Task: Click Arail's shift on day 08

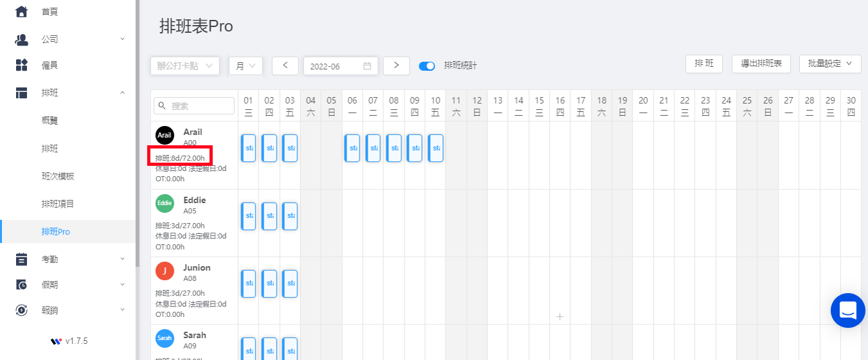Action: [x=394, y=148]
